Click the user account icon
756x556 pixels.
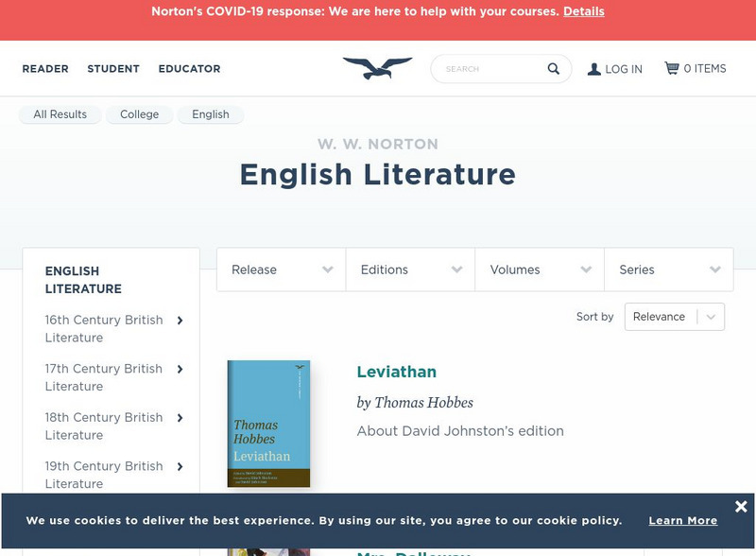coord(593,69)
